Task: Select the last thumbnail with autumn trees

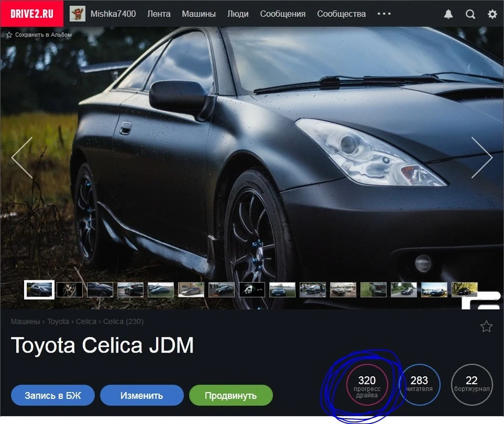Action: tap(465, 290)
